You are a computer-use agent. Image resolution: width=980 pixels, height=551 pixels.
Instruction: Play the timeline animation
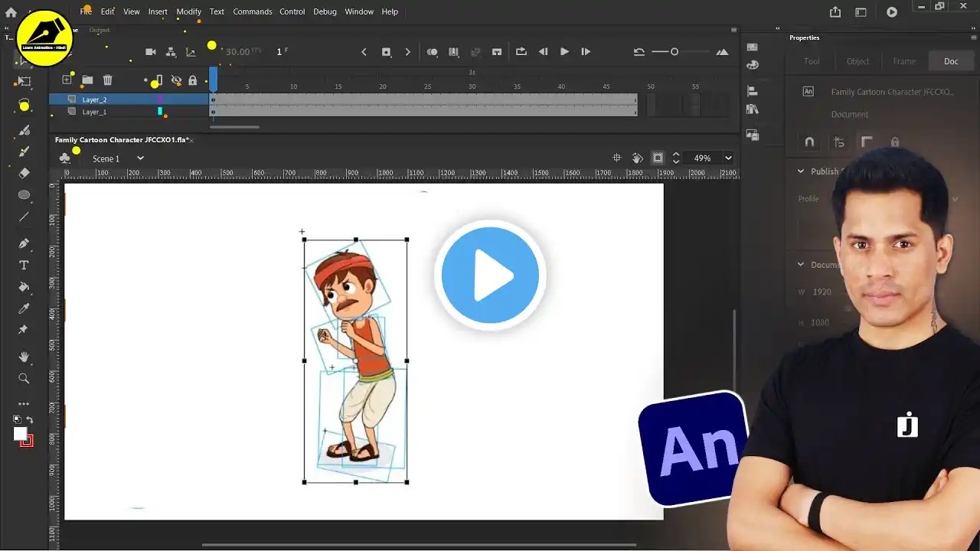(564, 52)
